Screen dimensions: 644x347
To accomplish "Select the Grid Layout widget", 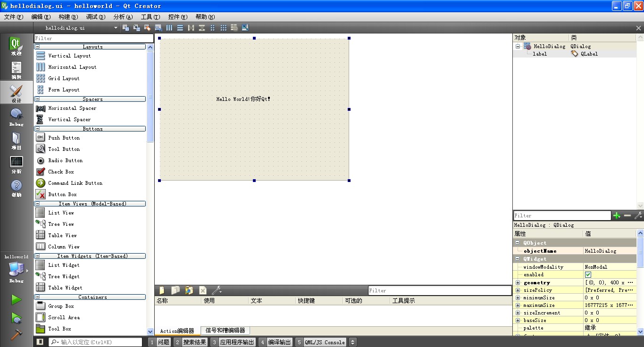I will (64, 78).
